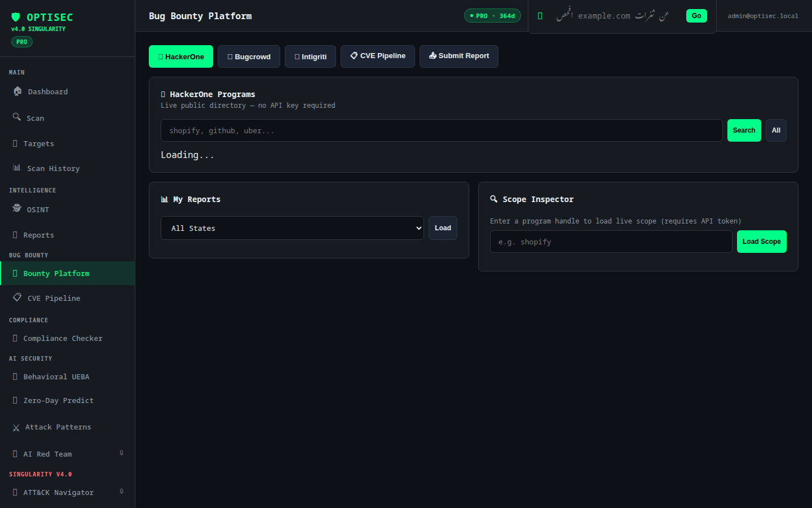
Task: Open the Submit Report tab
Action: click(x=459, y=56)
